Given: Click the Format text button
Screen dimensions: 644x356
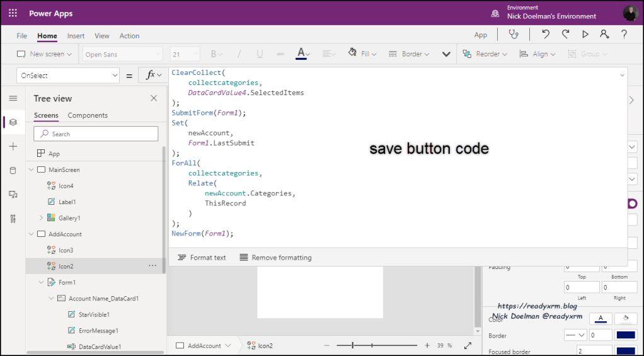Looking at the screenshot, I should [202, 258].
